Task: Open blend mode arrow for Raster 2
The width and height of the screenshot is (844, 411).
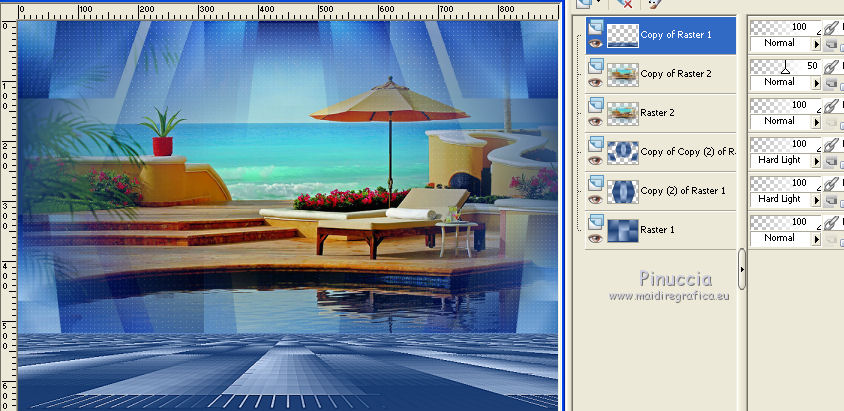Action: click(817, 123)
